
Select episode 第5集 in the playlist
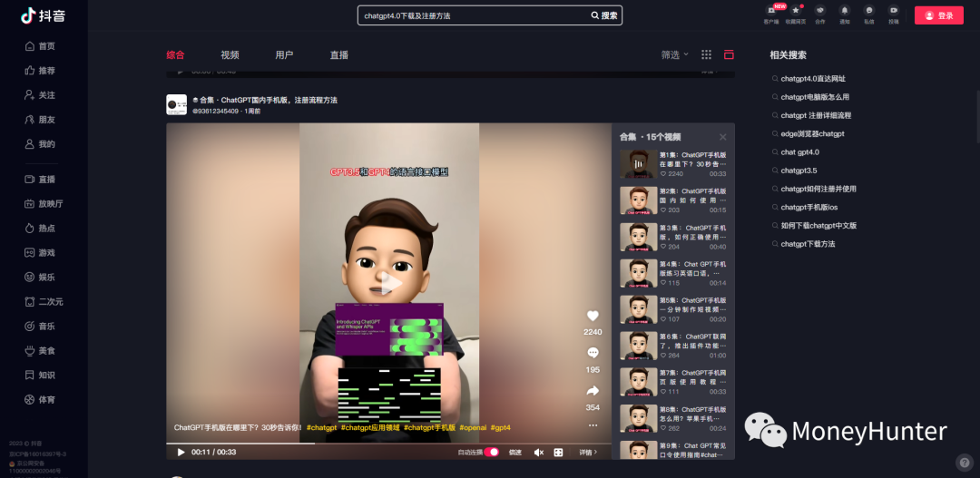point(673,309)
